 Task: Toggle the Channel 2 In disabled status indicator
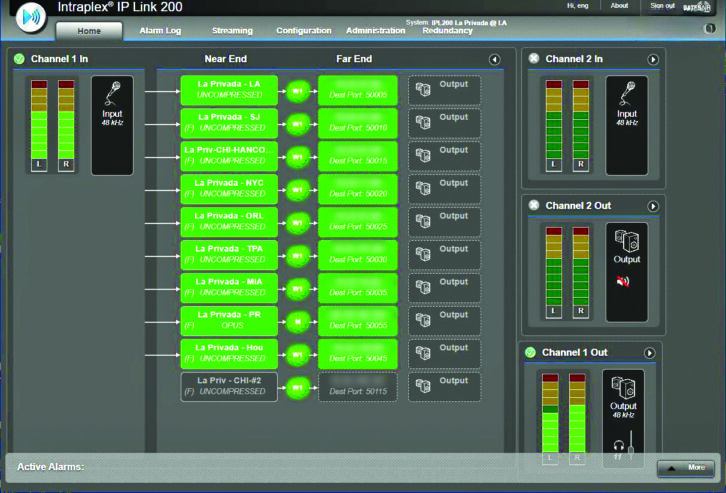click(x=533, y=60)
